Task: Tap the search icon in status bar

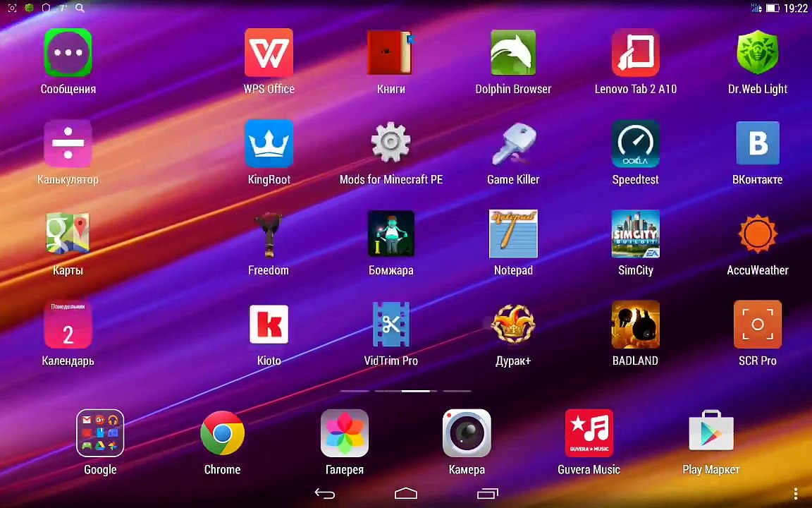Action: pyautogui.click(x=80, y=8)
